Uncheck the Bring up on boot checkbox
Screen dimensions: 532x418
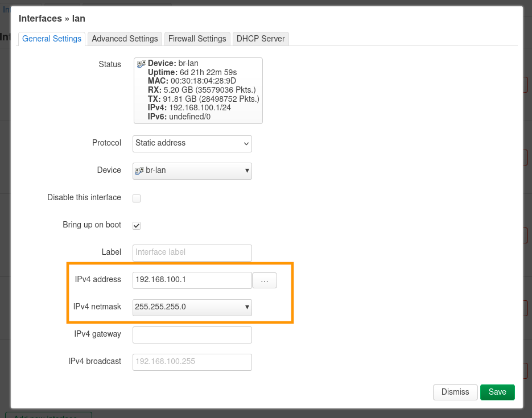137,226
